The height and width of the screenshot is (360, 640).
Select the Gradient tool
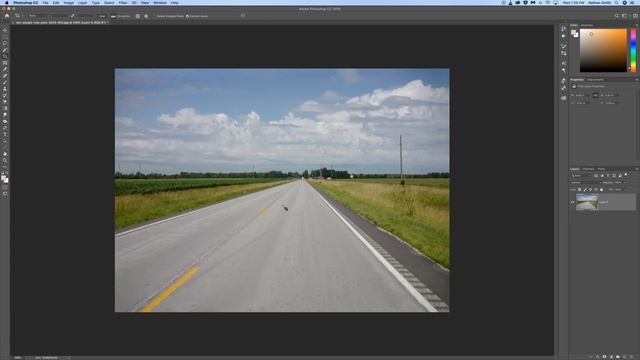[5, 109]
